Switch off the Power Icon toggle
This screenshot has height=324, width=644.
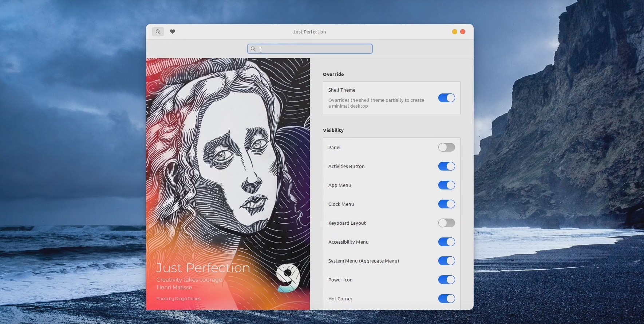tap(446, 280)
